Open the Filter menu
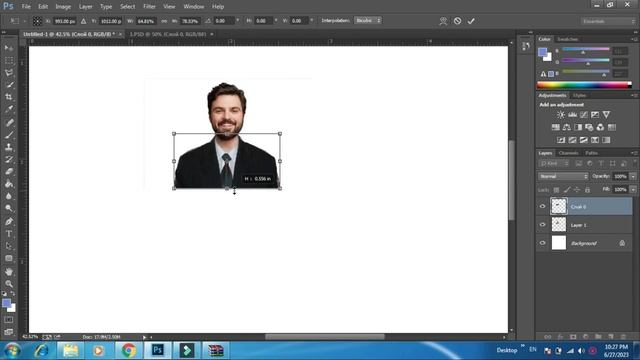Screen dimensions: 640x360 point(149,7)
